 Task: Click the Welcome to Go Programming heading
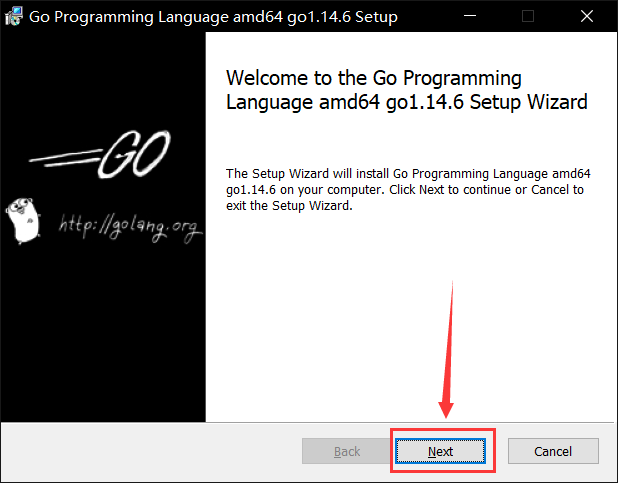click(x=406, y=90)
